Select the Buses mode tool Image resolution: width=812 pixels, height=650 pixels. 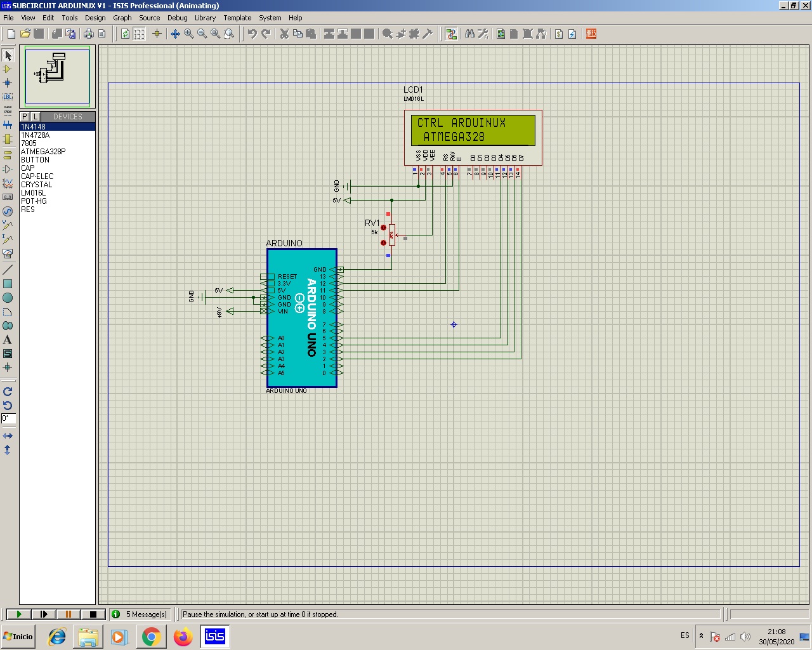8,125
